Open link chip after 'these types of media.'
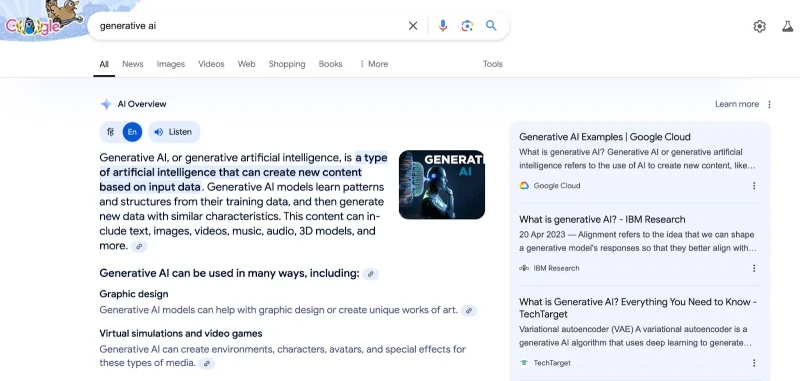This screenshot has height=381, width=800. pos(207,364)
